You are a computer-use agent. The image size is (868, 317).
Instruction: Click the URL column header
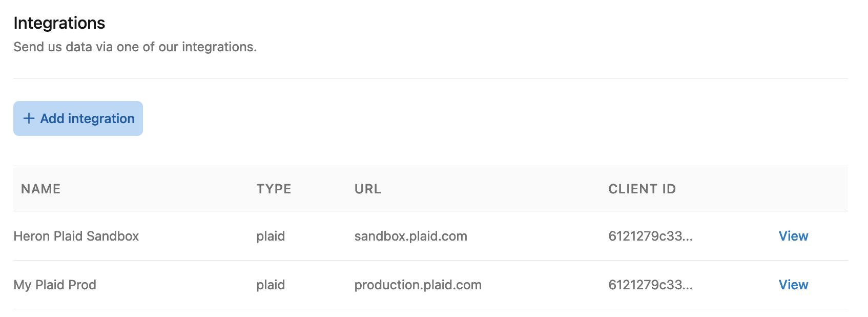click(368, 189)
